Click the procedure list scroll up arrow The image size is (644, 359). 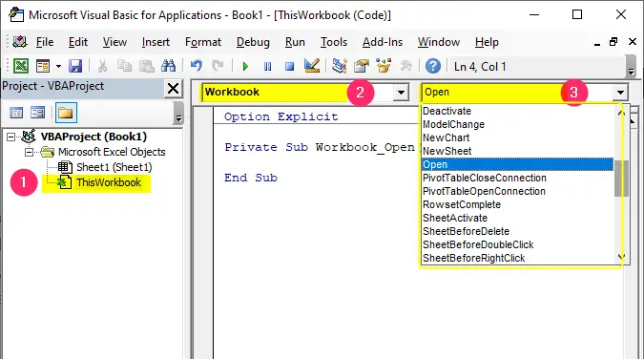click(621, 113)
